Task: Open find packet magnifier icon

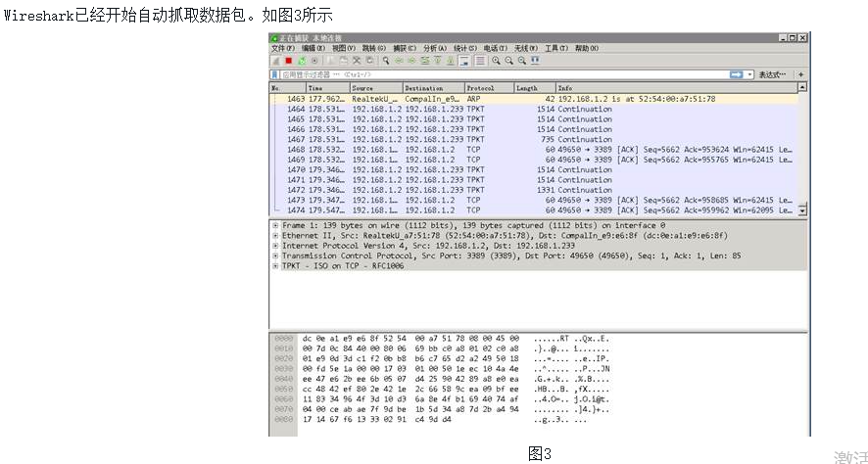Action: click(x=386, y=61)
